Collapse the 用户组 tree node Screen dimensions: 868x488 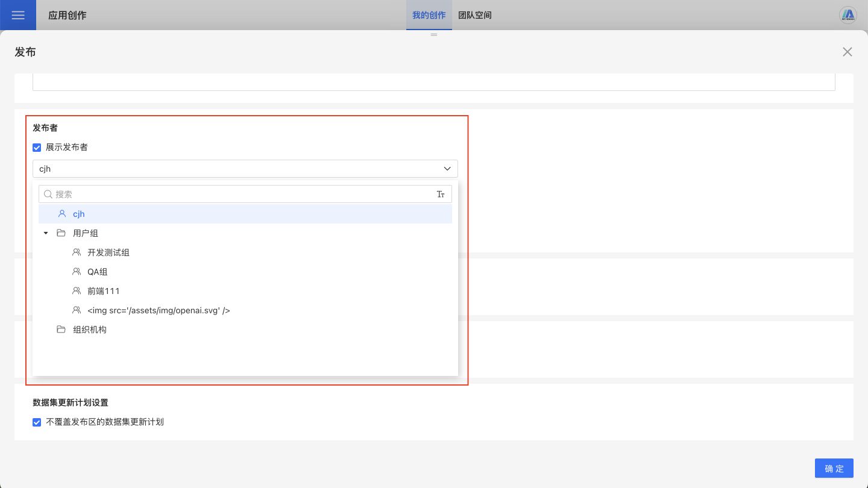[46, 233]
